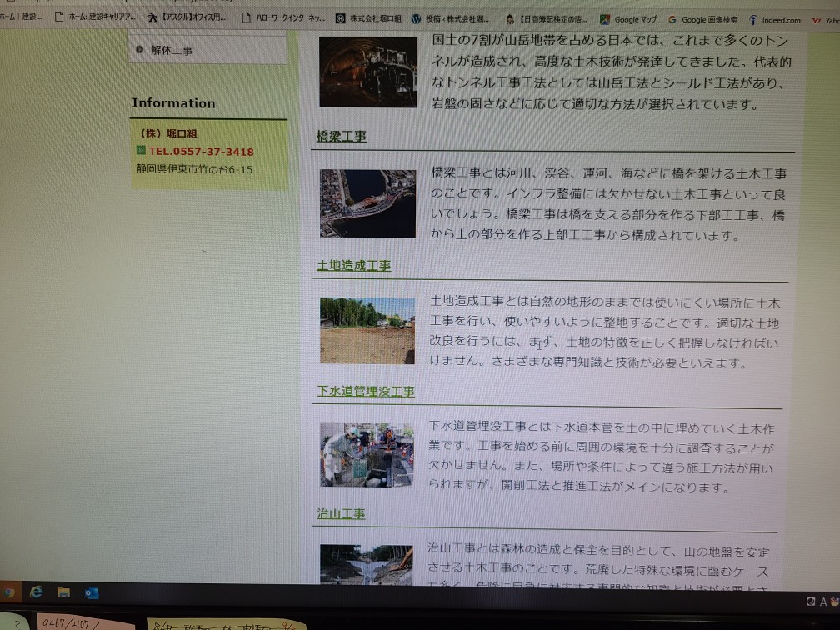Click the address 静岡県伊東市竹の台6-15

click(x=194, y=169)
